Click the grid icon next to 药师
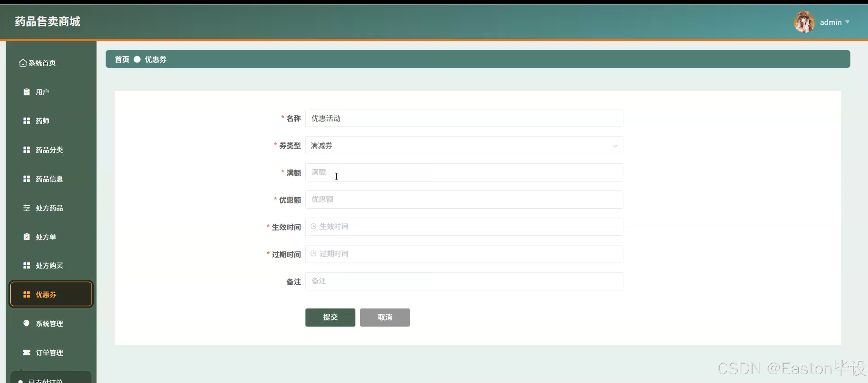Screen dimensions: 868x383 click(x=26, y=121)
